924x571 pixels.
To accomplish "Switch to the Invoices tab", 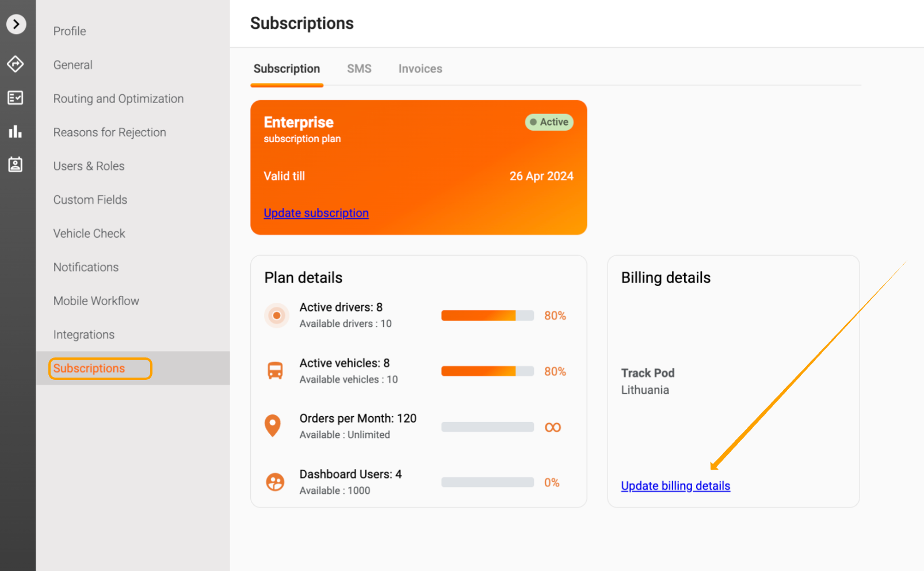I will 420,69.
